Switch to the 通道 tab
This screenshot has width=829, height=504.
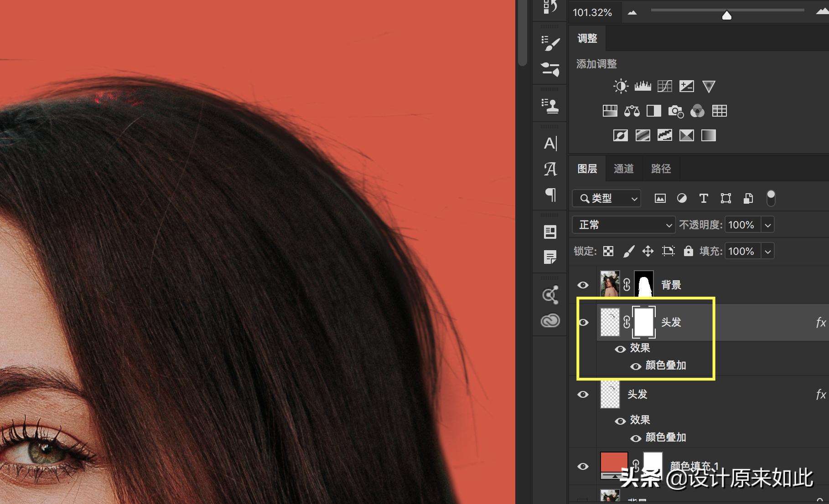pyautogui.click(x=623, y=169)
